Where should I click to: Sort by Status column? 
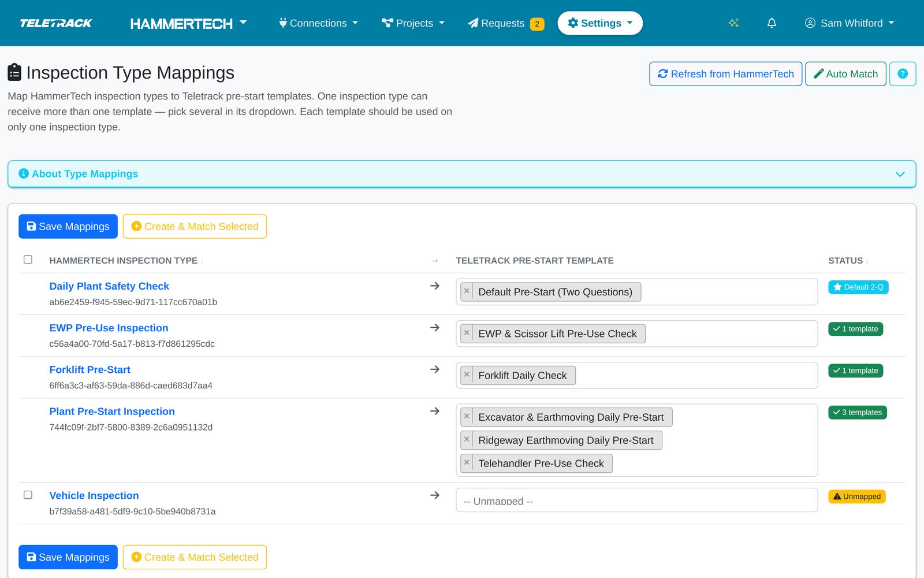pyautogui.click(x=848, y=261)
